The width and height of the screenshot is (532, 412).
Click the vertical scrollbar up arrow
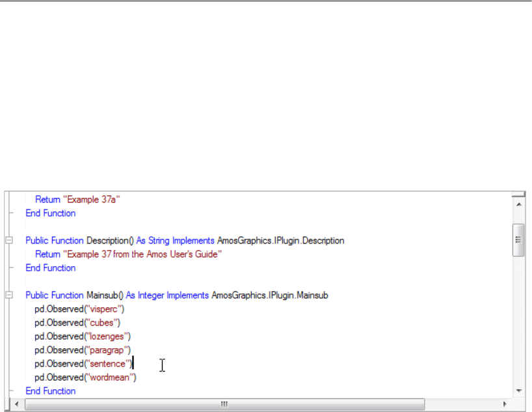[x=519, y=204]
